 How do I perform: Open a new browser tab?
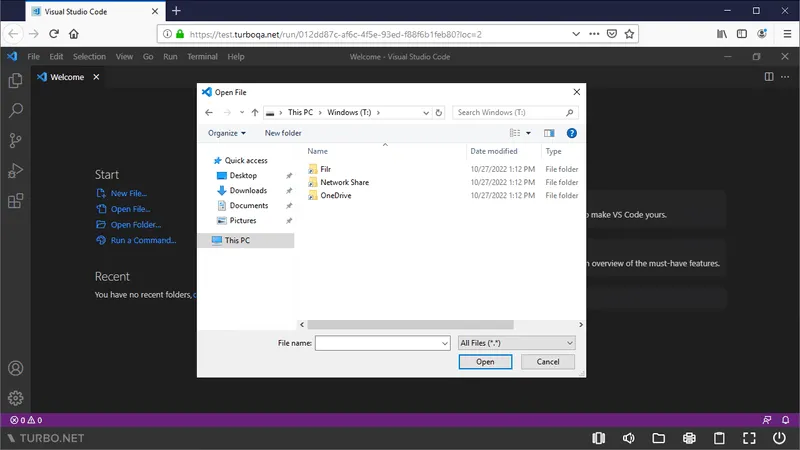pyautogui.click(x=176, y=11)
